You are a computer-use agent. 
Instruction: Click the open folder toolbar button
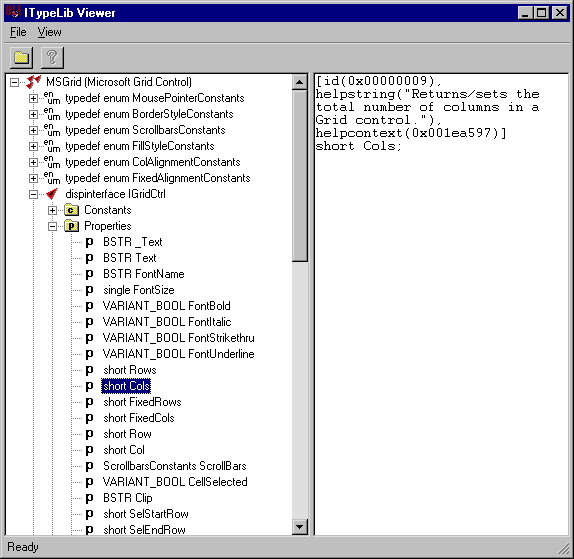[22, 57]
